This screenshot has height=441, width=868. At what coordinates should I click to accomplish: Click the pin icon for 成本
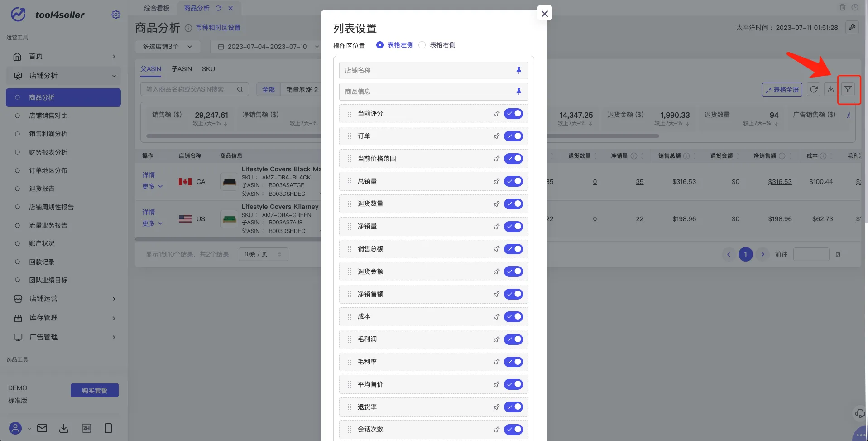click(496, 317)
